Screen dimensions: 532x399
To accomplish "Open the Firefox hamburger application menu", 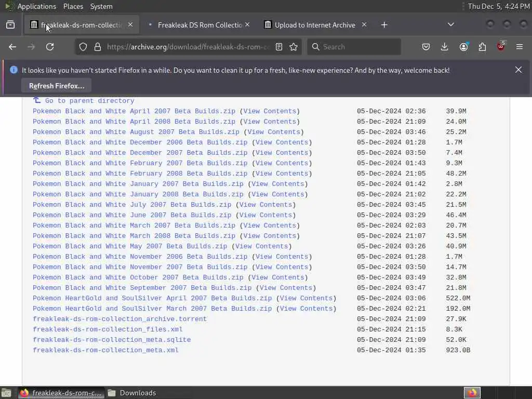I will click(520, 47).
